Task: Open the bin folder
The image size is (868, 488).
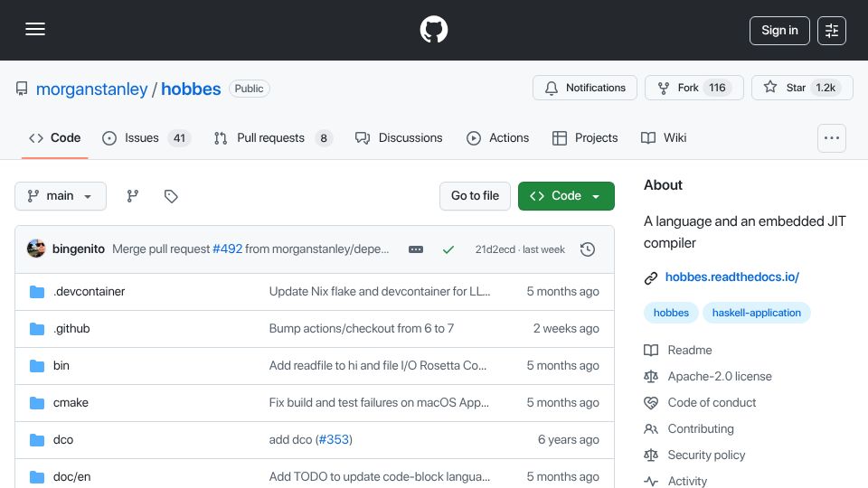Action: coord(61,366)
